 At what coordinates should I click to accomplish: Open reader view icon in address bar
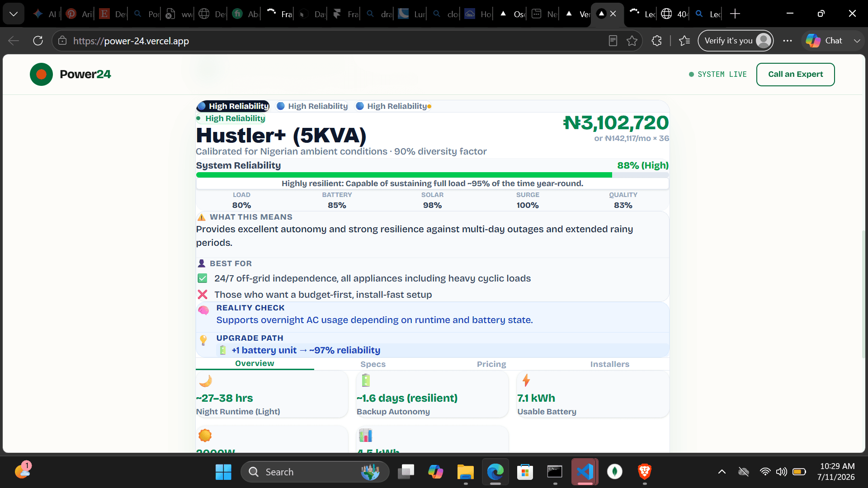613,41
